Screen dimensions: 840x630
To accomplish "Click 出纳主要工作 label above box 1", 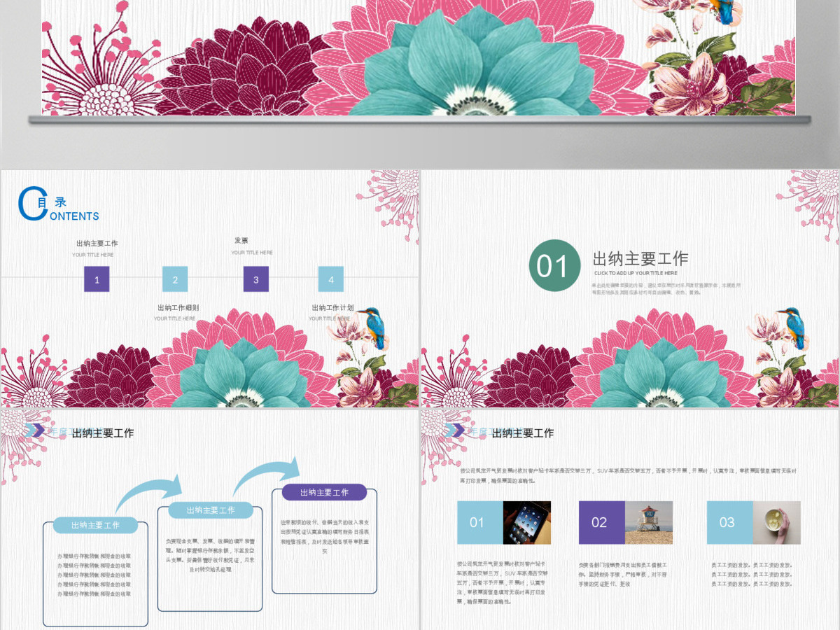I will (97, 243).
